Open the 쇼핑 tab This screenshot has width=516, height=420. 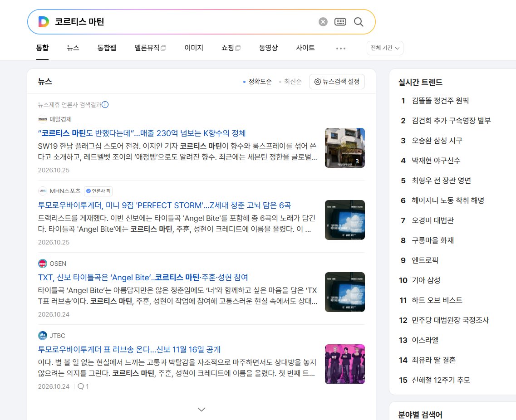tap(228, 48)
